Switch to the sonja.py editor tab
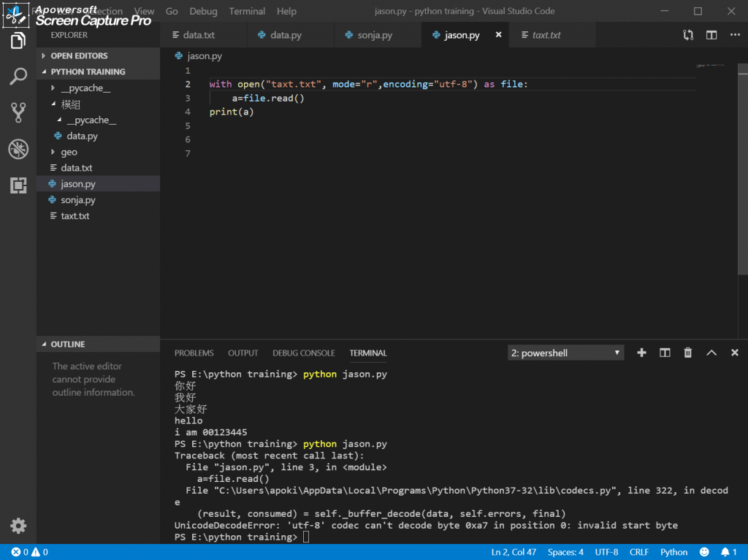 coord(378,35)
